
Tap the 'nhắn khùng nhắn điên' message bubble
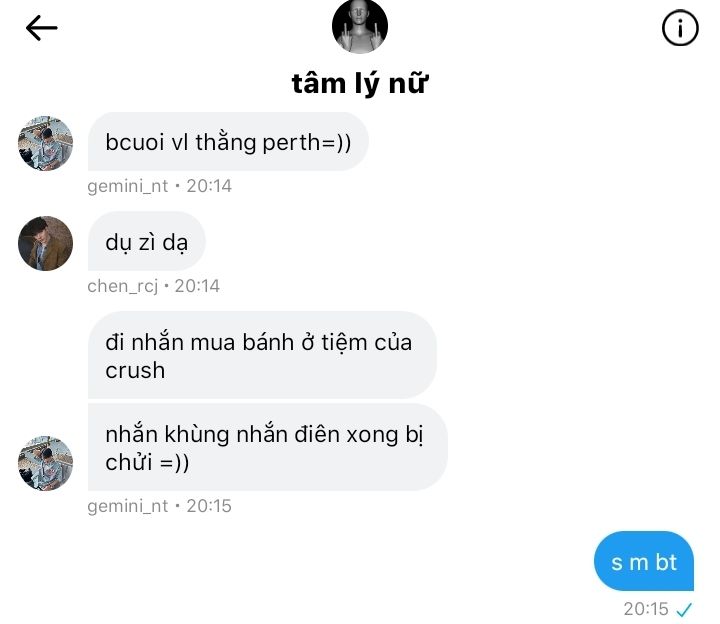click(x=267, y=448)
